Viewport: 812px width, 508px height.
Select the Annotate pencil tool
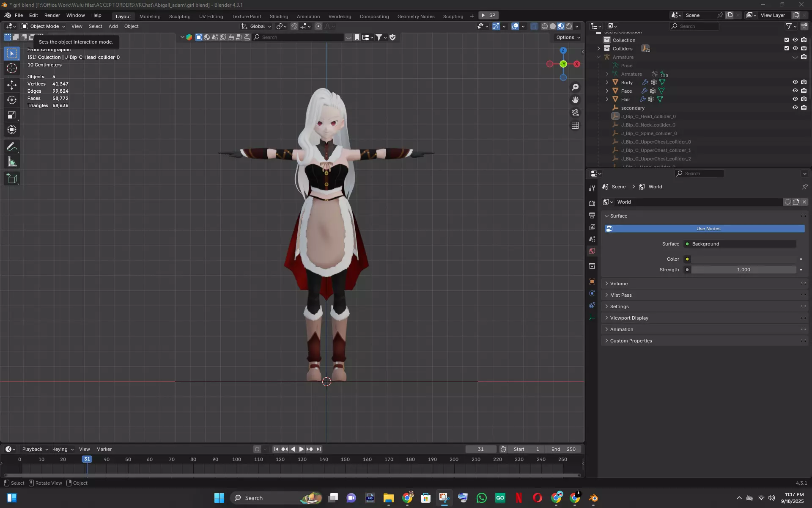pos(12,146)
